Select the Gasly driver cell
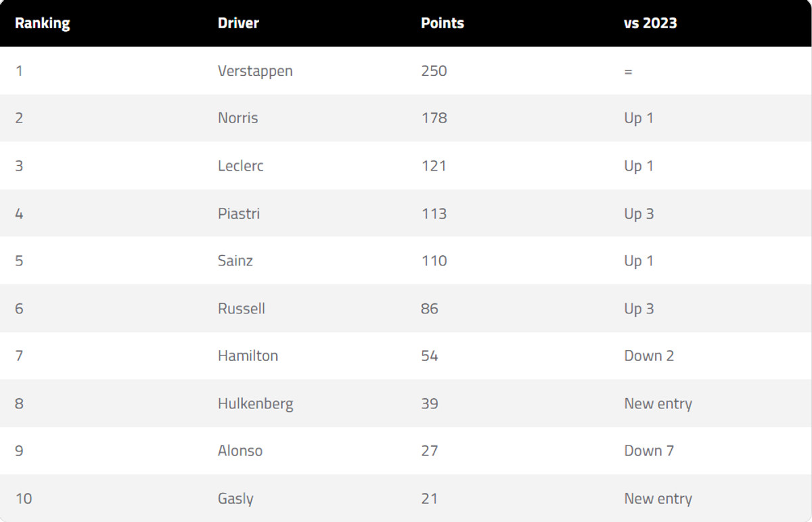The image size is (812, 522). (235, 499)
